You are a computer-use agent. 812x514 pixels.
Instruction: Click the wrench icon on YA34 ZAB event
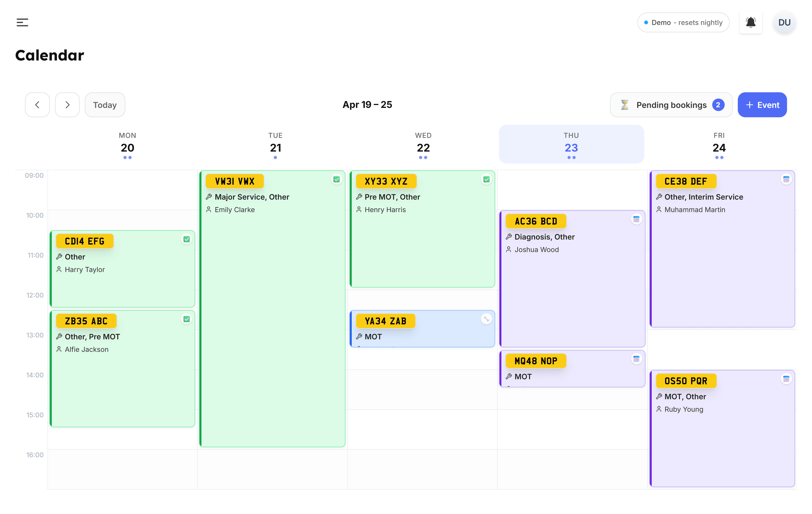(486, 319)
